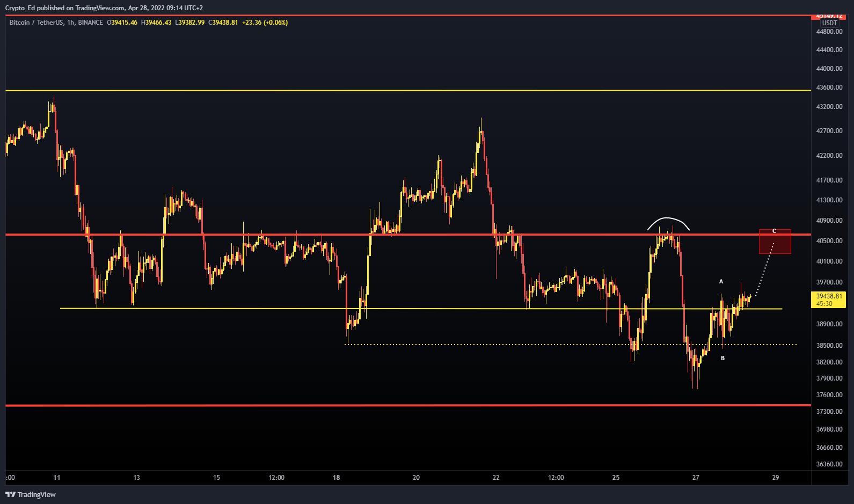Click the open price value O39415.46
The image size is (854, 504).
[x=122, y=23]
